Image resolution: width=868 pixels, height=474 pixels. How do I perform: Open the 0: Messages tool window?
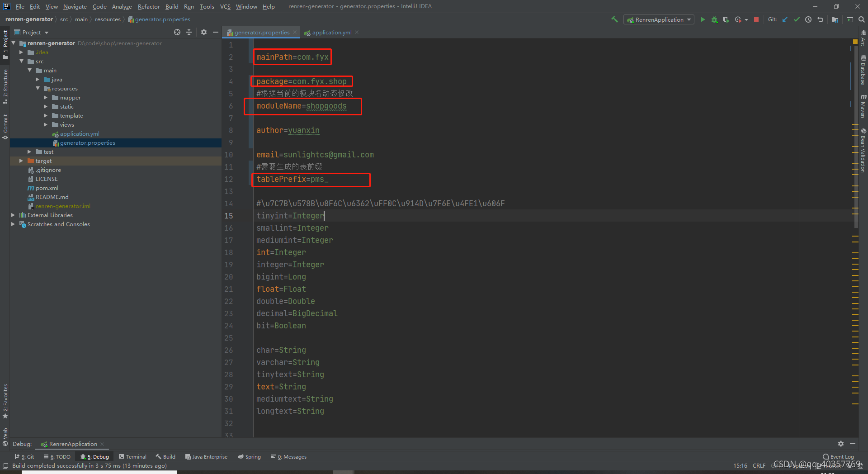tap(288, 457)
